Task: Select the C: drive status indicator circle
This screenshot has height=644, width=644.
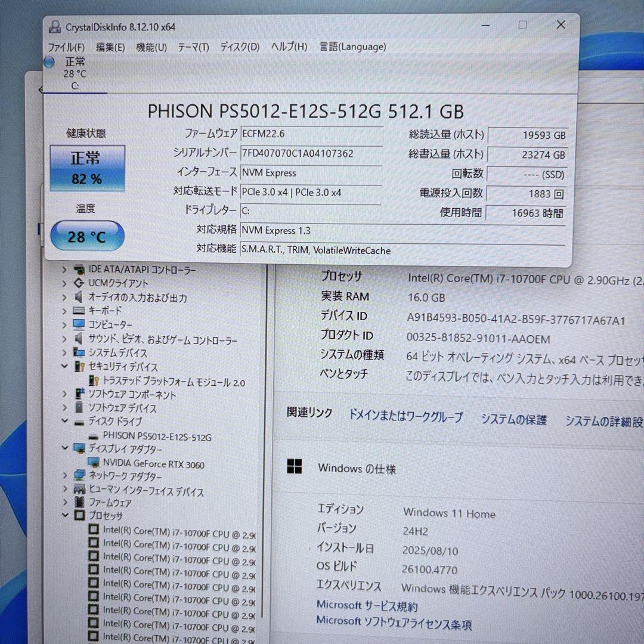Action: 49,62
